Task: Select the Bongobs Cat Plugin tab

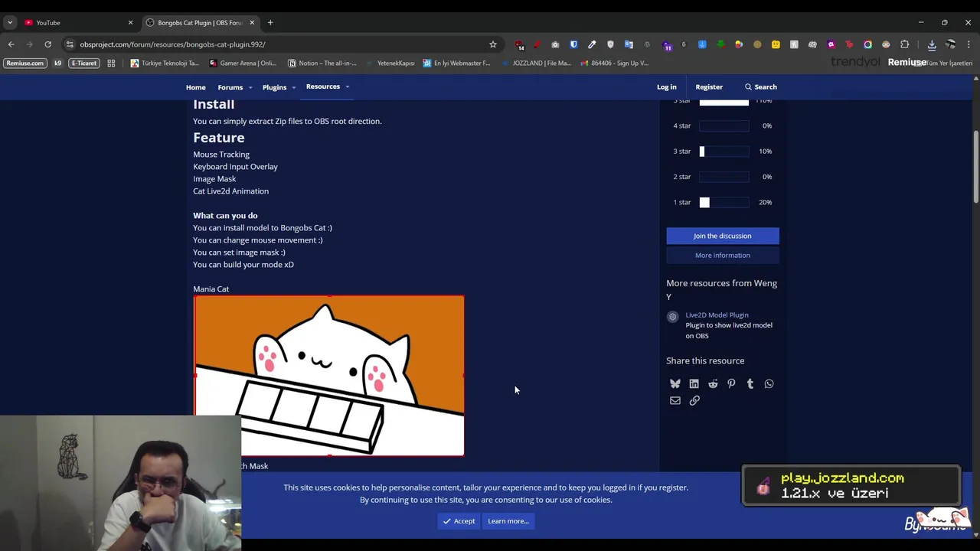Action: 201,22
